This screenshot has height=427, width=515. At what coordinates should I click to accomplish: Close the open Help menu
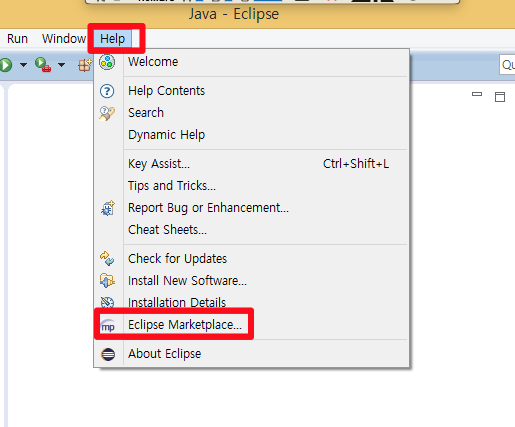tap(113, 39)
